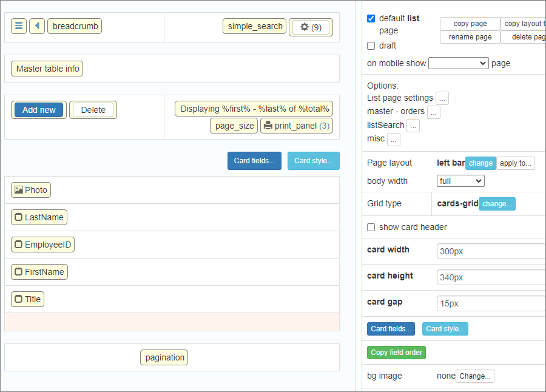This screenshot has height=392, width=546.
Task: Open the body width dropdown
Action: (x=460, y=181)
